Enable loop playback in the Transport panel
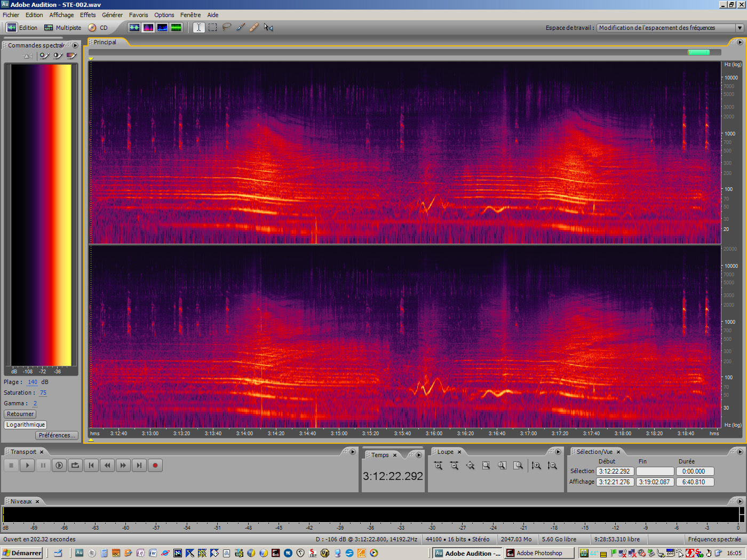This screenshot has width=747, height=560. coord(75,465)
